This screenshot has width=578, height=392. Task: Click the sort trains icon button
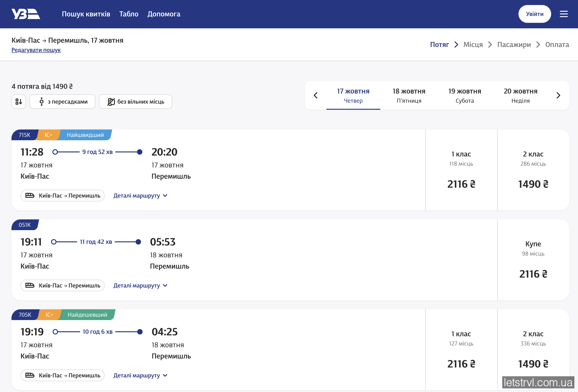(19, 101)
